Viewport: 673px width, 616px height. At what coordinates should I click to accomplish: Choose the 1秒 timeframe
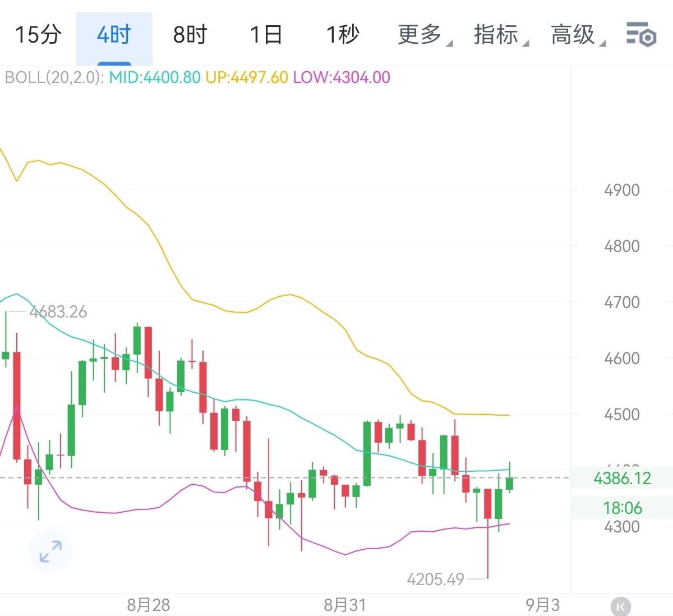point(342,35)
